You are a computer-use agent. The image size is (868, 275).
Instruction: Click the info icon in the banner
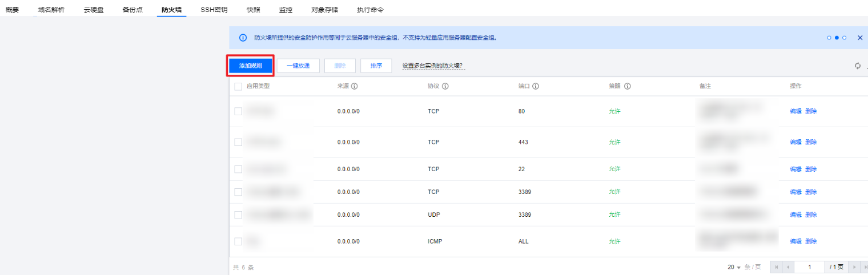tap(243, 38)
